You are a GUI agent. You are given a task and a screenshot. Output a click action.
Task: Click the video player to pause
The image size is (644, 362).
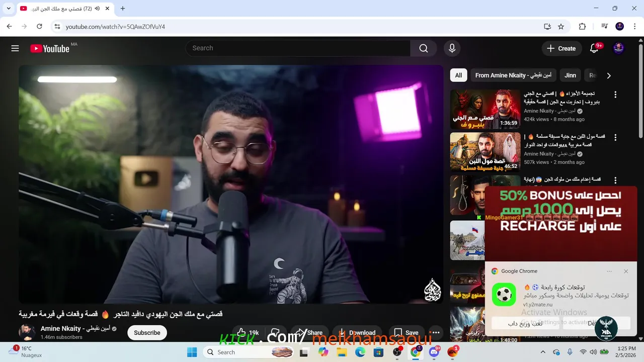click(231, 184)
